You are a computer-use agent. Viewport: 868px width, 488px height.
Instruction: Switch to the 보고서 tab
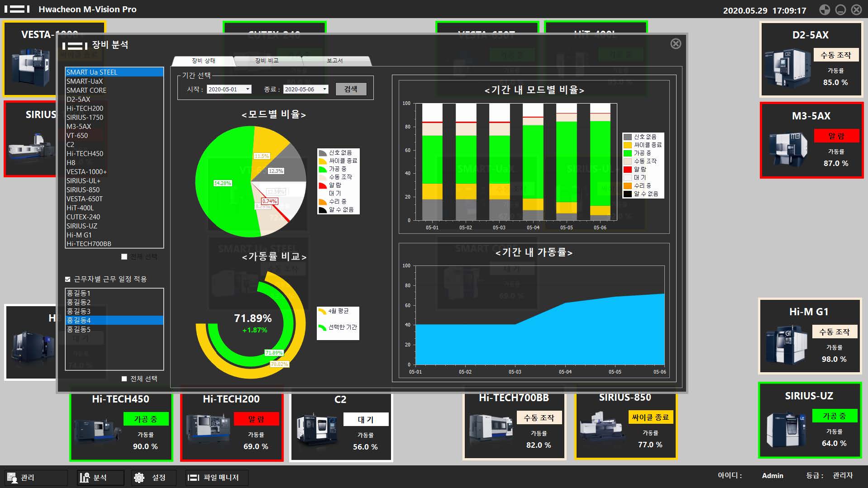335,61
